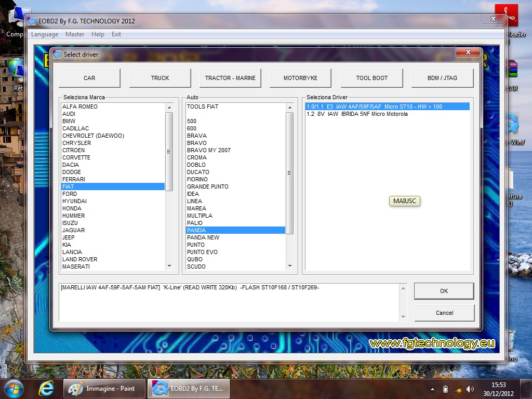
Task: Select PANDA NEW in Auto list
Action: 235,237
